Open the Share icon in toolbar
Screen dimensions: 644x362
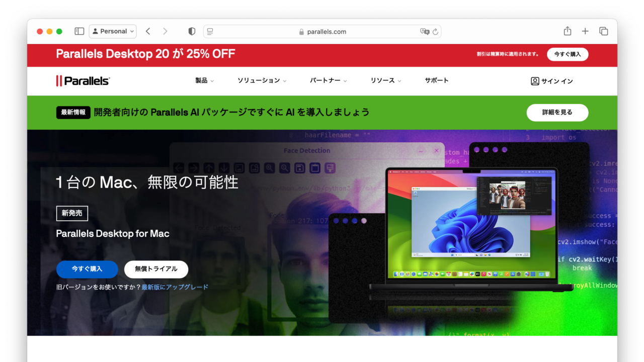click(568, 31)
